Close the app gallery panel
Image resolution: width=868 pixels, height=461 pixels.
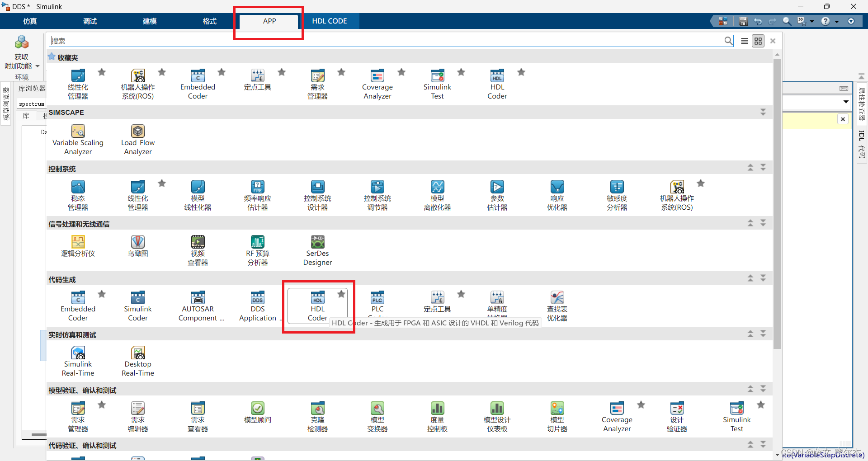773,41
